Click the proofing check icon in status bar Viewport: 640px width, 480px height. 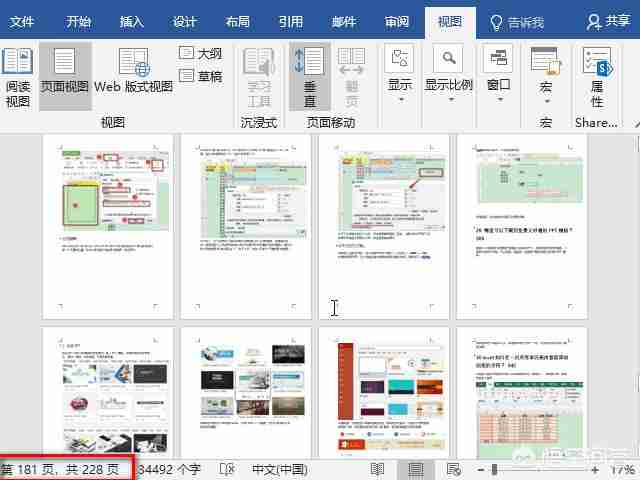click(227, 469)
